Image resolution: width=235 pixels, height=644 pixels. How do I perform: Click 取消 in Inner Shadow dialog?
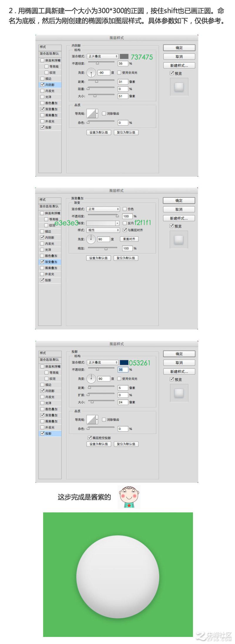click(x=179, y=56)
